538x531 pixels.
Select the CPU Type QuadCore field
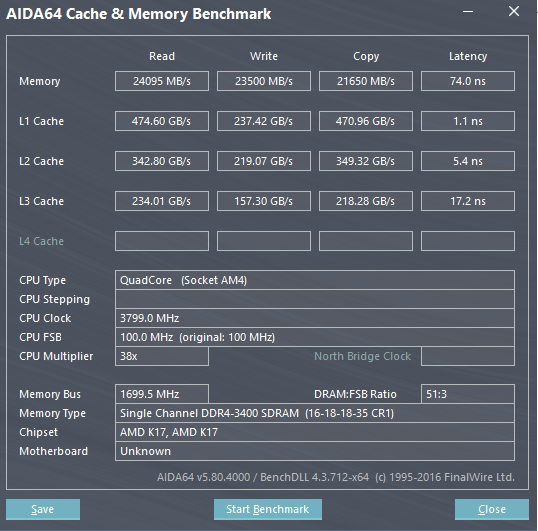click(x=315, y=280)
